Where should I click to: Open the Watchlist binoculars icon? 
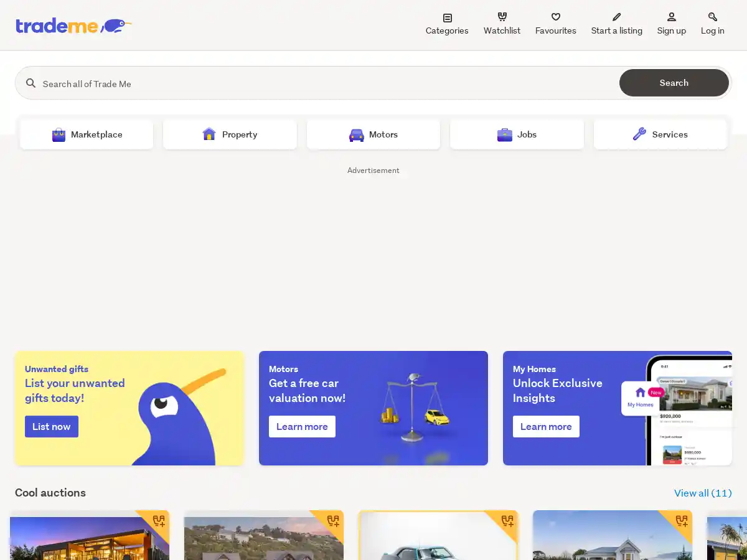(502, 17)
